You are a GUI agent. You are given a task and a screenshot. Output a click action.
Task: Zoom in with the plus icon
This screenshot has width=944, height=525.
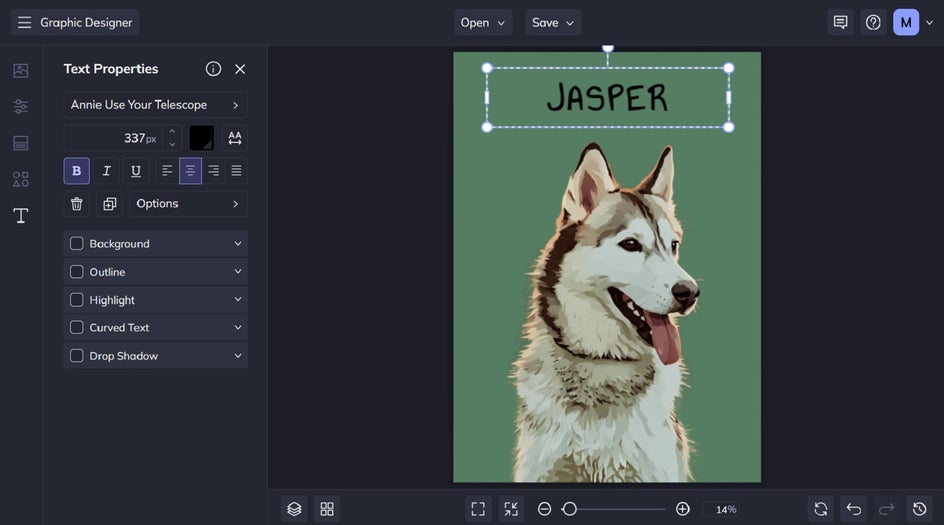click(x=683, y=509)
